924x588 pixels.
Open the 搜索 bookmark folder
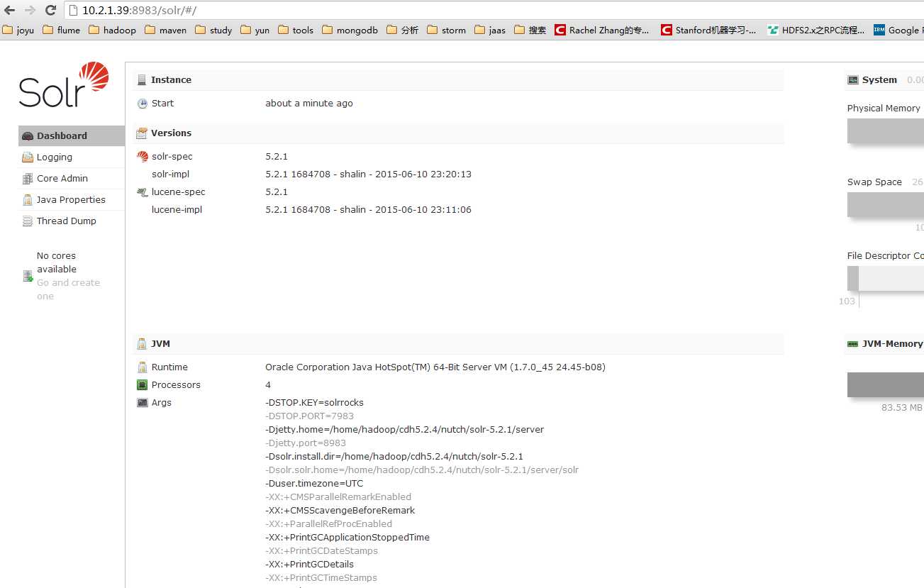pos(530,30)
